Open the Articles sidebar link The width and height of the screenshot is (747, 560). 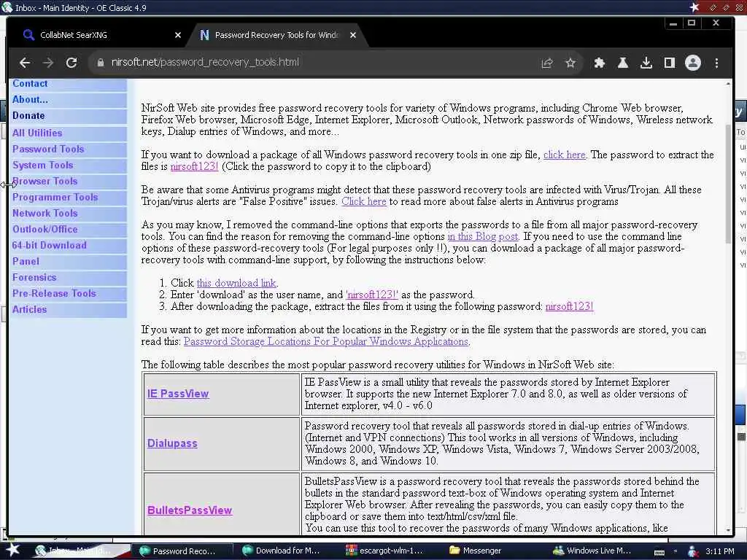tap(29, 309)
